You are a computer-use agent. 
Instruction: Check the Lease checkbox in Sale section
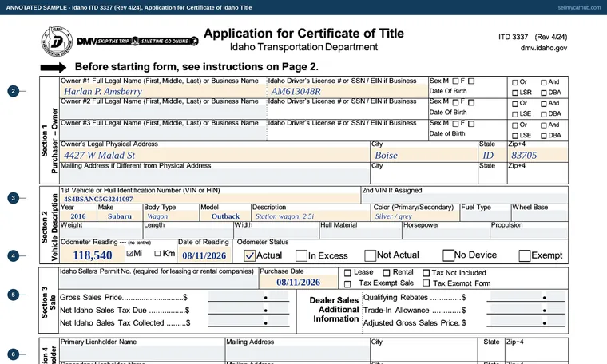click(347, 273)
